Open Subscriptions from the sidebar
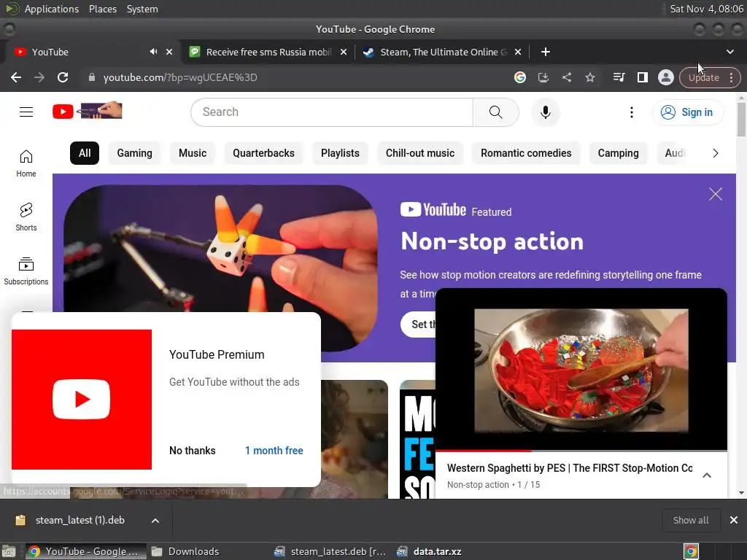 pyautogui.click(x=26, y=271)
